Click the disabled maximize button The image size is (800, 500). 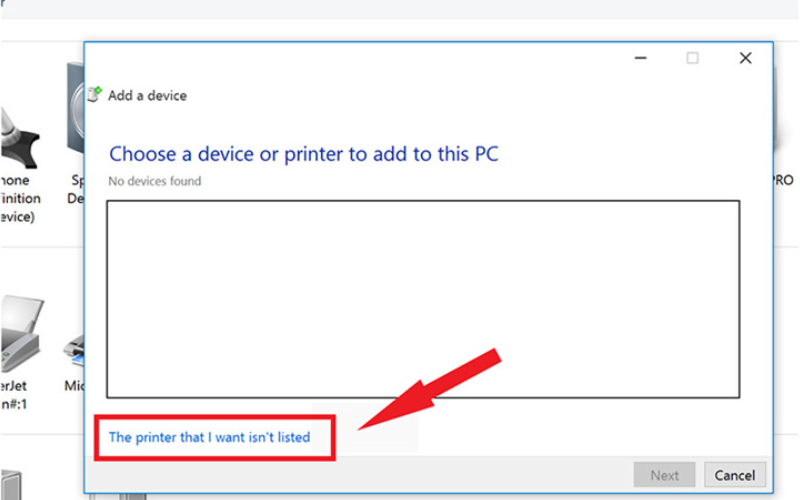coord(693,58)
